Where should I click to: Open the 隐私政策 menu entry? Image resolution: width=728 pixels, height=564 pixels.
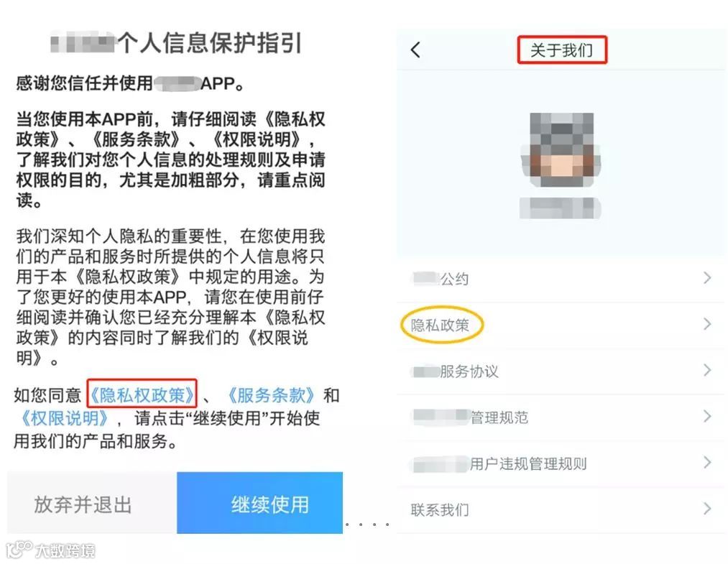(x=561, y=325)
